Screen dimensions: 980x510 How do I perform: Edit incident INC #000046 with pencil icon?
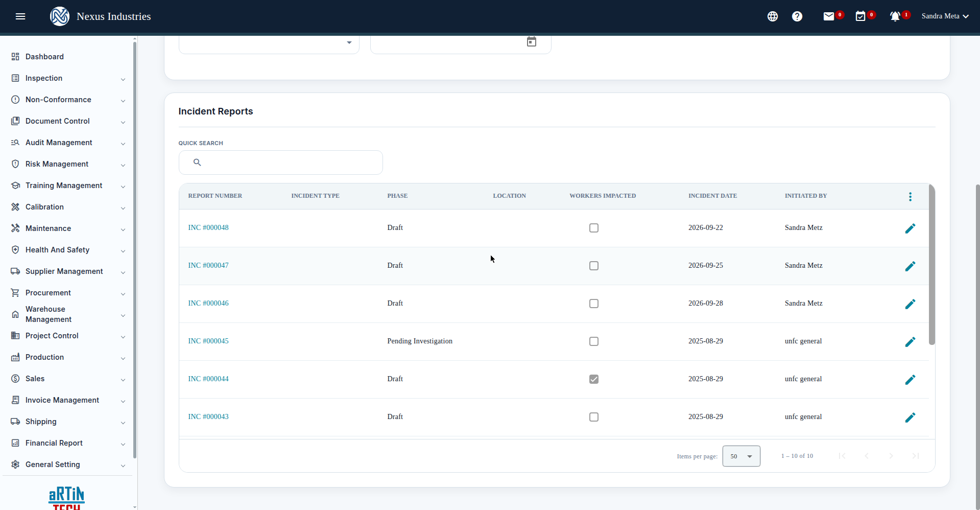pyautogui.click(x=910, y=304)
